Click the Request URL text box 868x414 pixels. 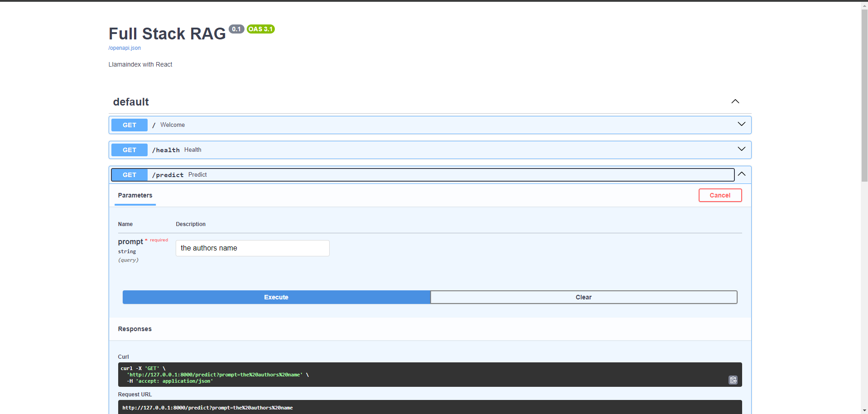coord(430,407)
